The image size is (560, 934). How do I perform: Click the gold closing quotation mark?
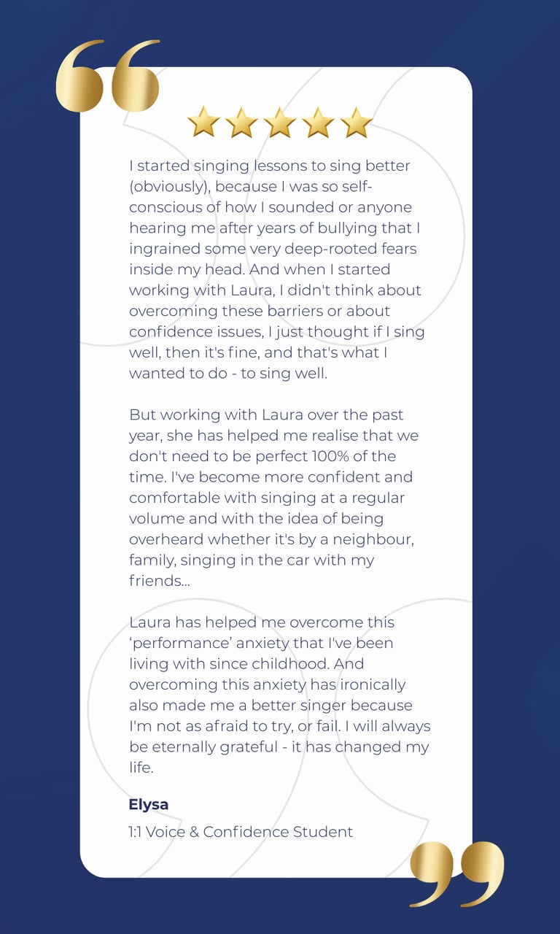[x=457, y=873]
